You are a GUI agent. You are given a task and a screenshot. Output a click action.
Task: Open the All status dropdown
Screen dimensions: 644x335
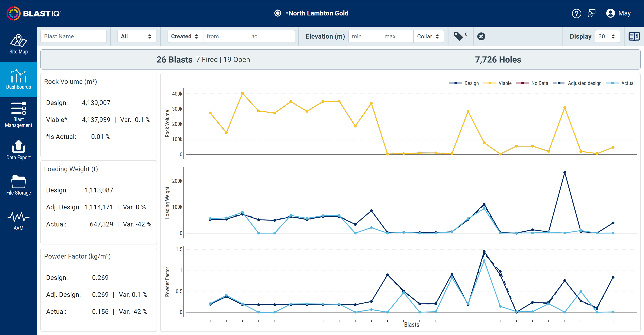[x=137, y=36]
